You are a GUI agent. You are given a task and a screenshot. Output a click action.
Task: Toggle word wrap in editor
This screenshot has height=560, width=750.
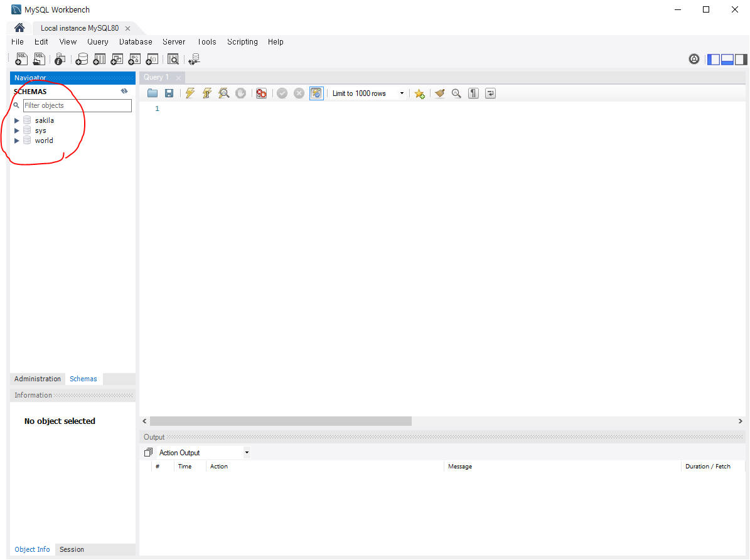tap(490, 93)
